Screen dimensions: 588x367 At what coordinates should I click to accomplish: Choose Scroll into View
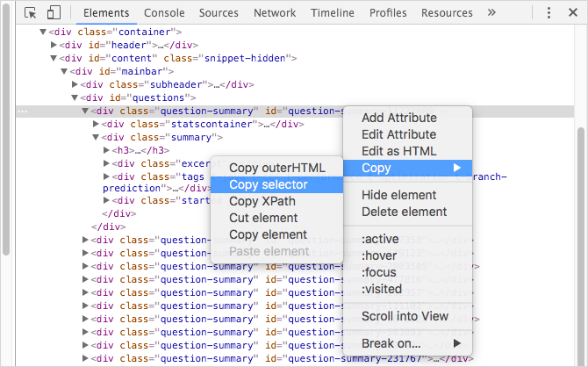click(x=407, y=316)
